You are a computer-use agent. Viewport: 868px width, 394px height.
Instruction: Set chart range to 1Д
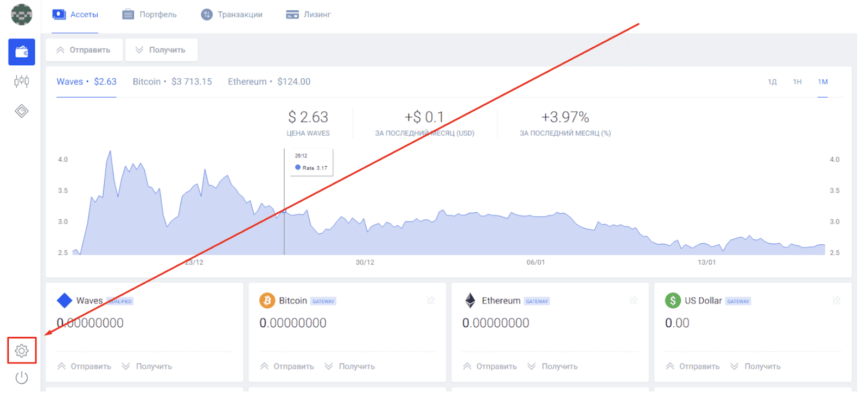coord(772,82)
